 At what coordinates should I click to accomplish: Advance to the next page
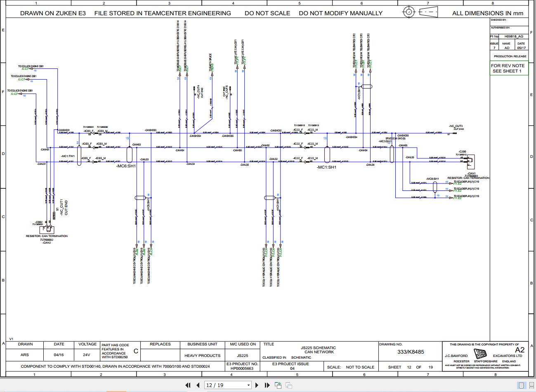(x=257, y=385)
